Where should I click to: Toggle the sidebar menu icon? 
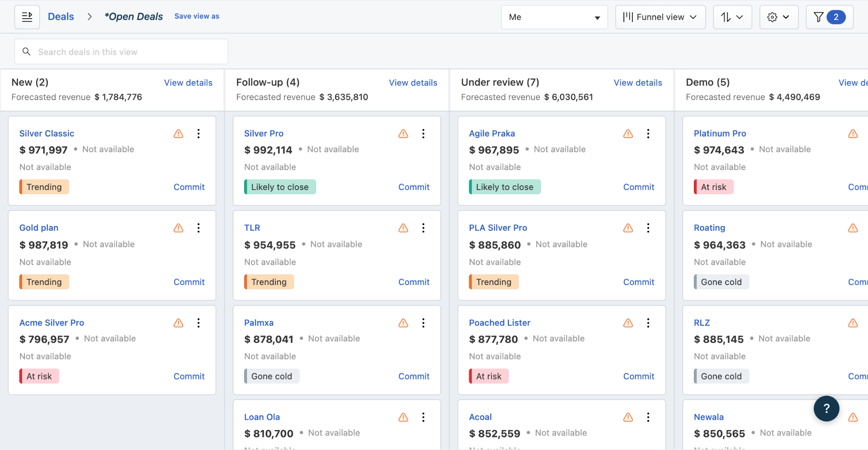coord(27,17)
